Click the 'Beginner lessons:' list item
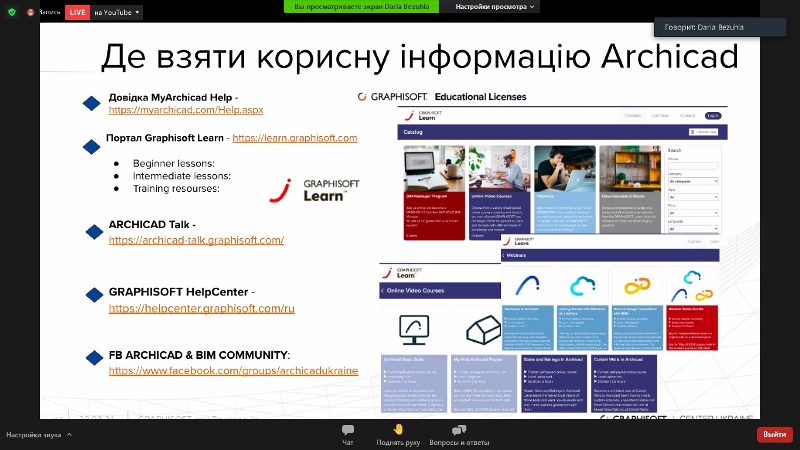Viewport: 800px width, 450px height. tap(173, 163)
